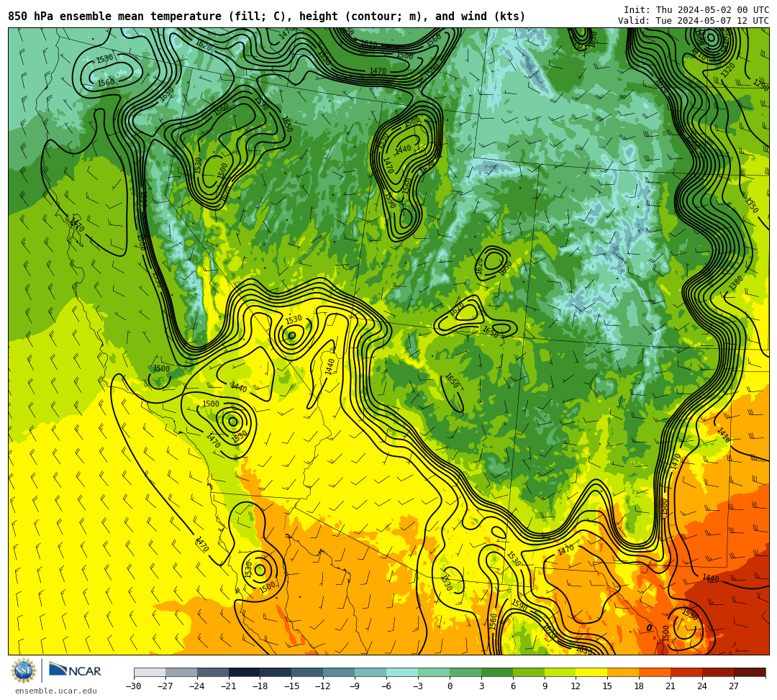Viewport: 777px width, 700px height.
Task: Click the colorbar label '−9'
Action: point(355,686)
